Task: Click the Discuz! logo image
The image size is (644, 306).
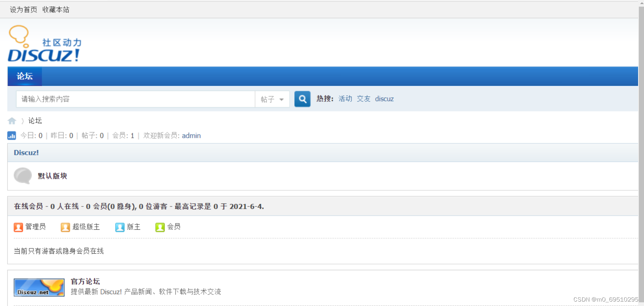Action: 44,44
